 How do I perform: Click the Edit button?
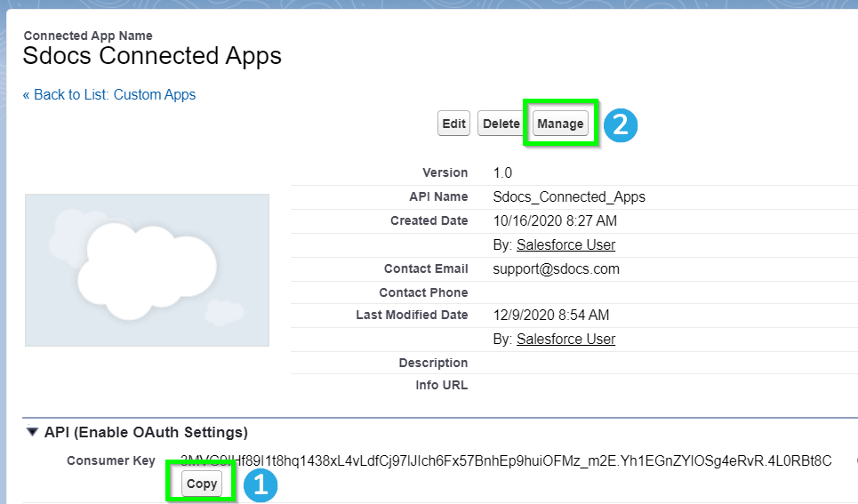pyautogui.click(x=453, y=124)
